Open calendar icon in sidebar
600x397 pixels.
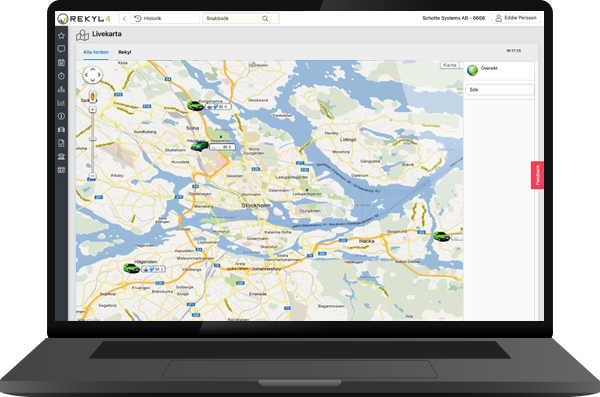[61, 62]
